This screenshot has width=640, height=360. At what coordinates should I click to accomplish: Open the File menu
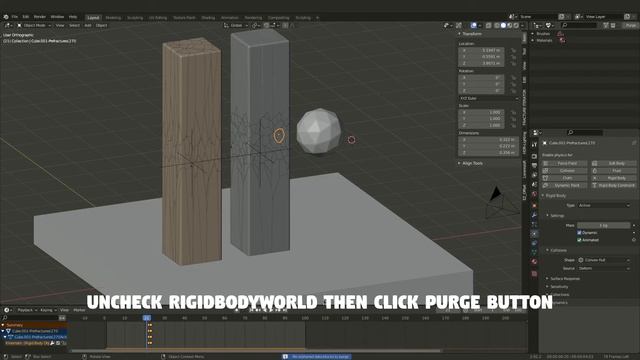[15, 17]
